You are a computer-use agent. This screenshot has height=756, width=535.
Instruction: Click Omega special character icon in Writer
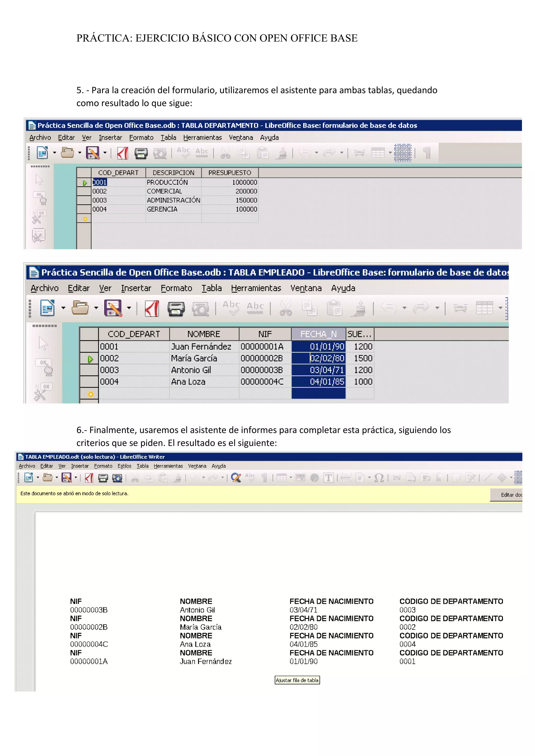click(379, 478)
